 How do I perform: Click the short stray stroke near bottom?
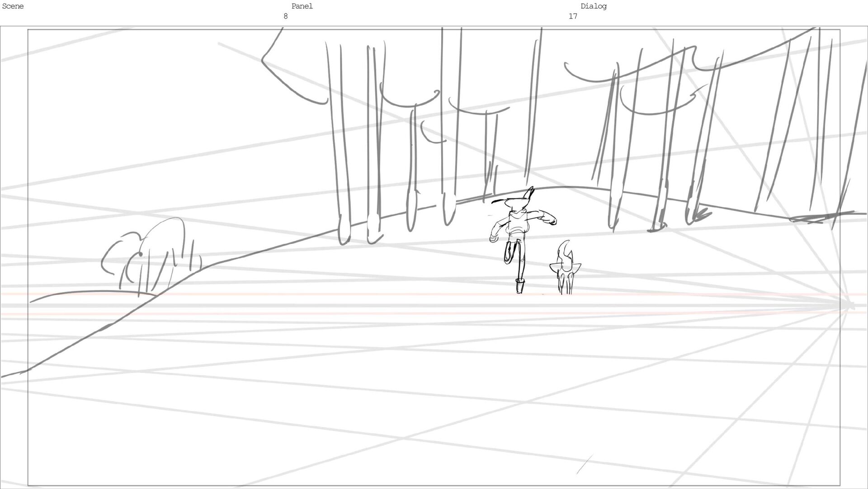pyautogui.click(x=584, y=465)
